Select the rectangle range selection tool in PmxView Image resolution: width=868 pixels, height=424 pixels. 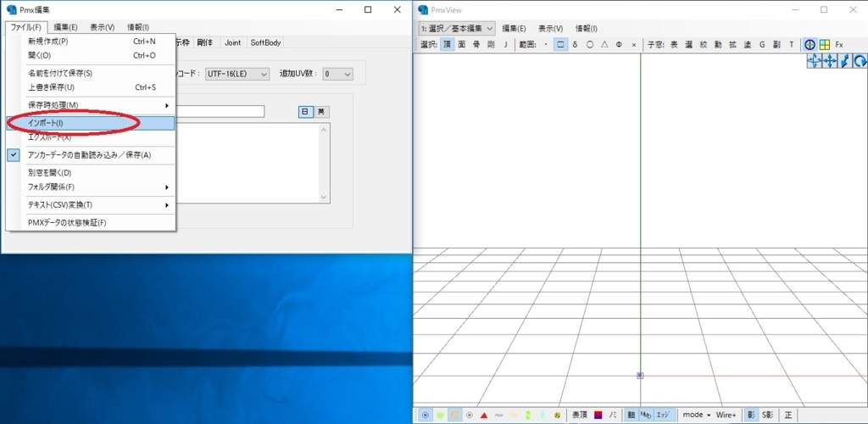click(560, 45)
